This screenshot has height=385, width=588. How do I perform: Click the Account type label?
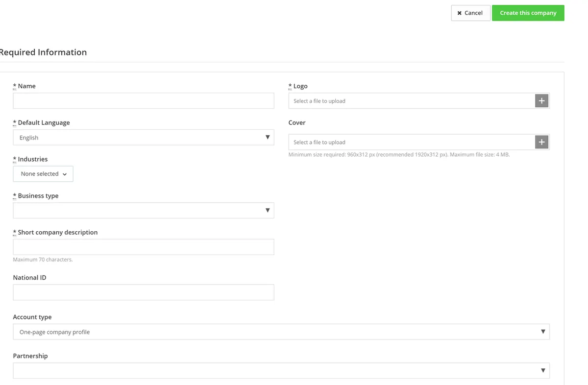coord(32,317)
